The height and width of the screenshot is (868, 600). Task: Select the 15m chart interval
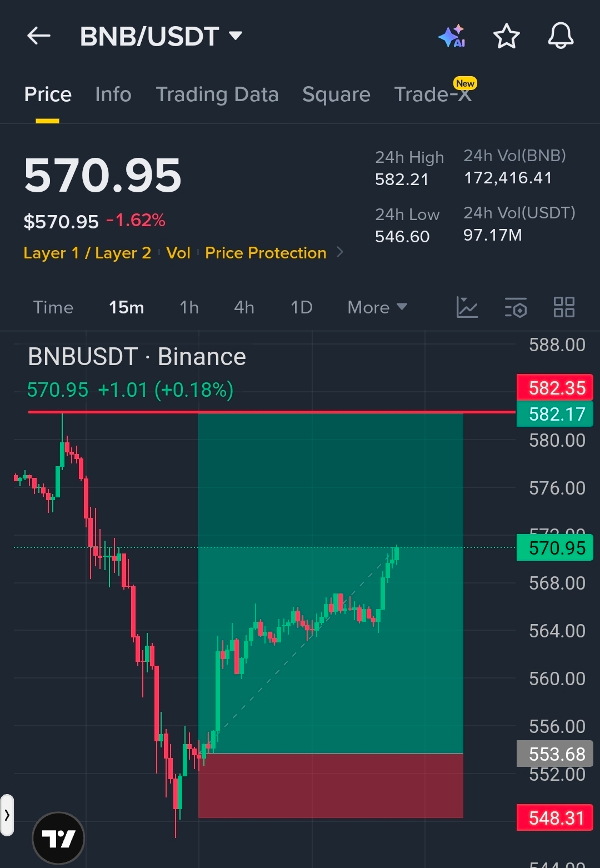coord(127,307)
